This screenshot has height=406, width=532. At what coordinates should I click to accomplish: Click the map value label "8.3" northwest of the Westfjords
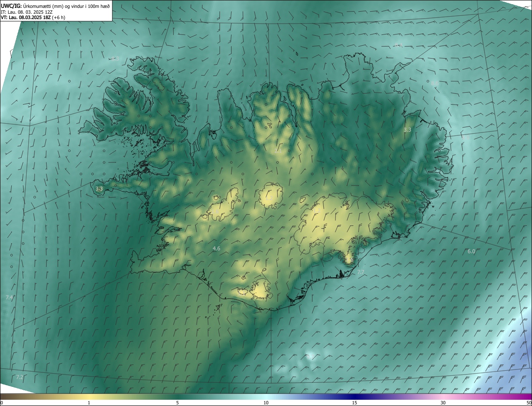tap(115, 59)
